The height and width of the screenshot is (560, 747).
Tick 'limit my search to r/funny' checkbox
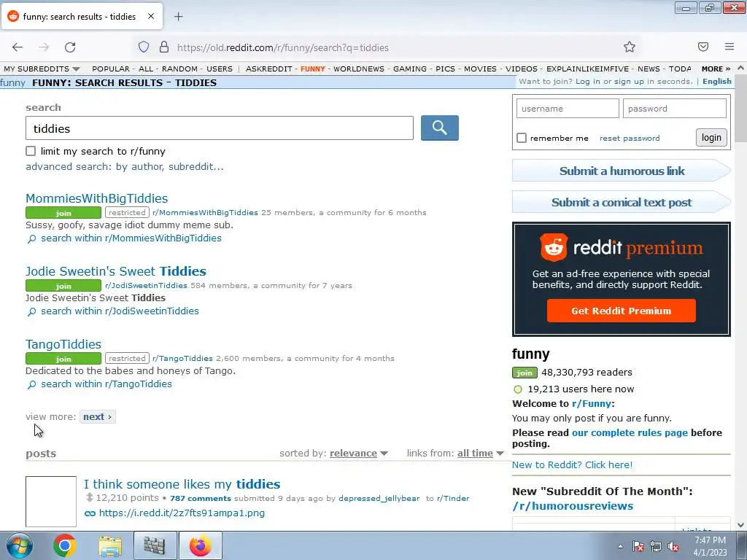(31, 151)
